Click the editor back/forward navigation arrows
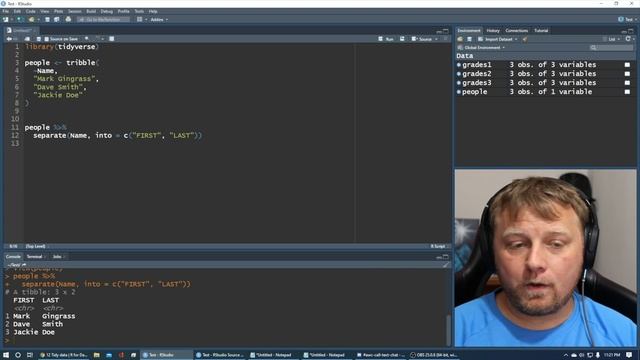The height and width of the screenshot is (360, 640). tap(11, 39)
